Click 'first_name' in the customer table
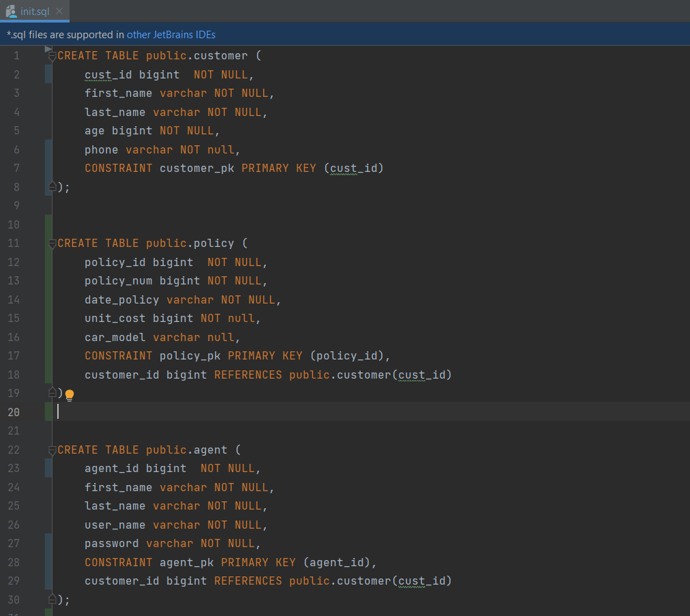The height and width of the screenshot is (616, 690). pos(119,93)
